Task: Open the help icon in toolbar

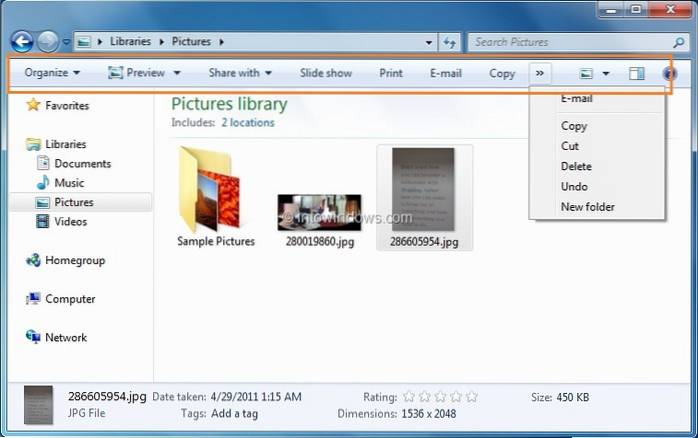Action: 670,73
